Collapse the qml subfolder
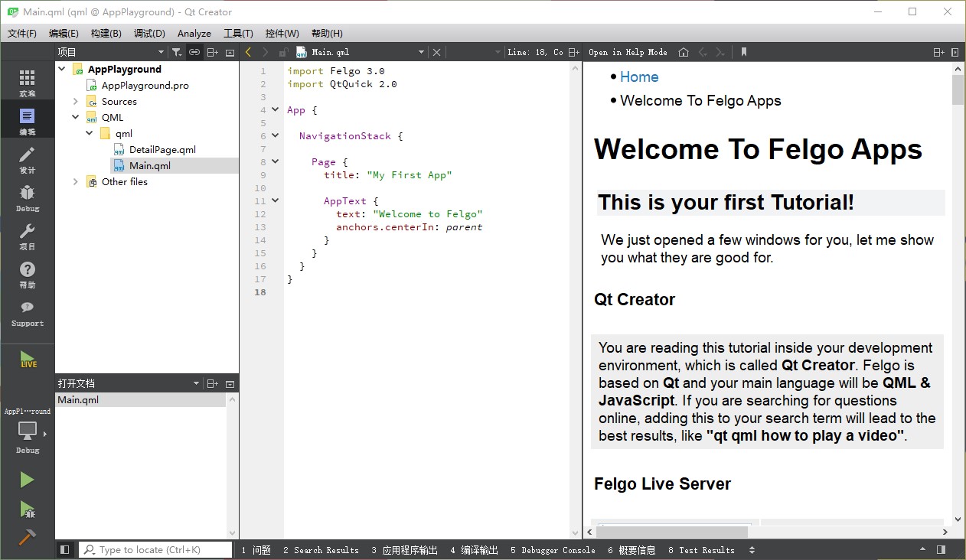Viewport: 966px width, 560px height. tap(90, 133)
